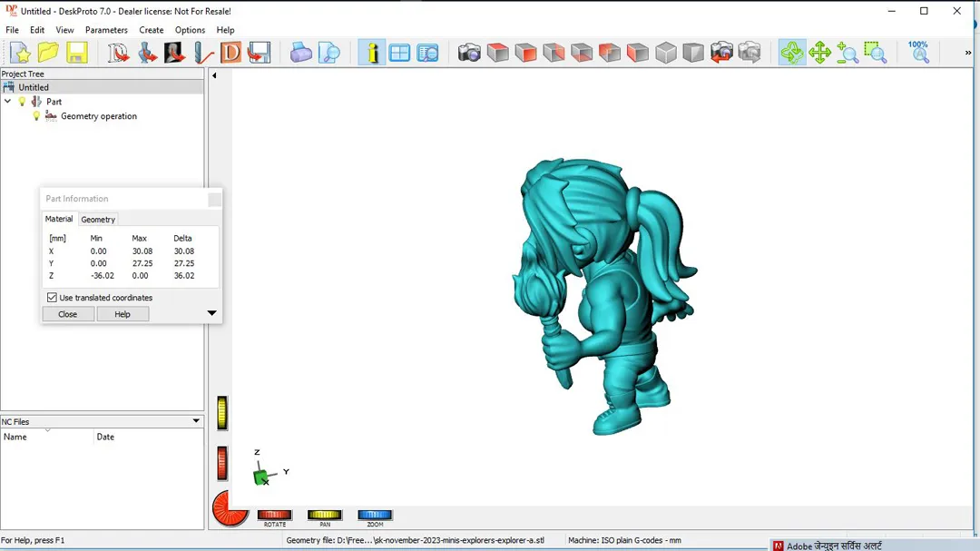
Task: Sort NC Files by the Name column
Action: (47, 437)
